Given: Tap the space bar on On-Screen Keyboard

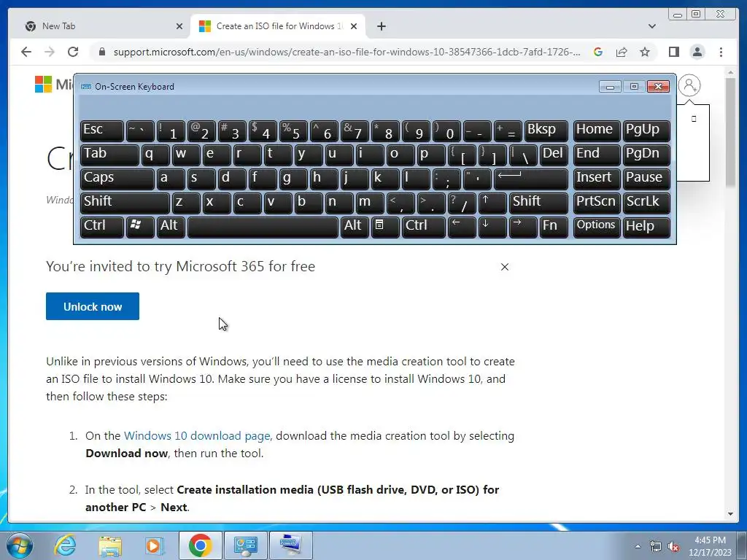Looking at the screenshot, I should [263, 227].
